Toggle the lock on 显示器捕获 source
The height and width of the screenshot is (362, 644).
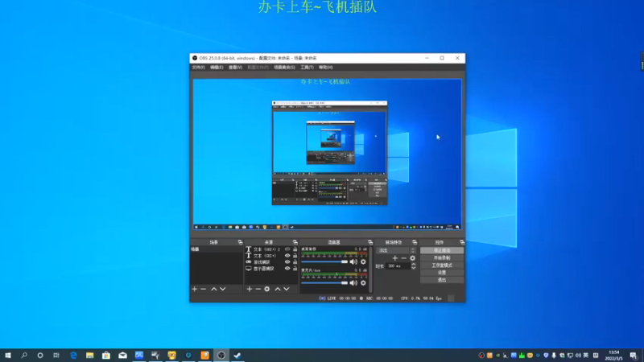(295, 269)
